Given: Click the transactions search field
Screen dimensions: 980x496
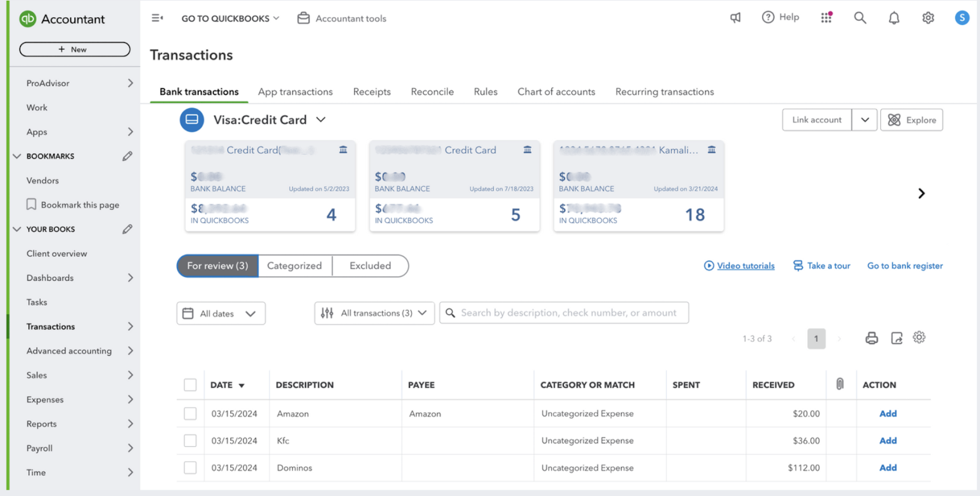Looking at the screenshot, I should 564,313.
